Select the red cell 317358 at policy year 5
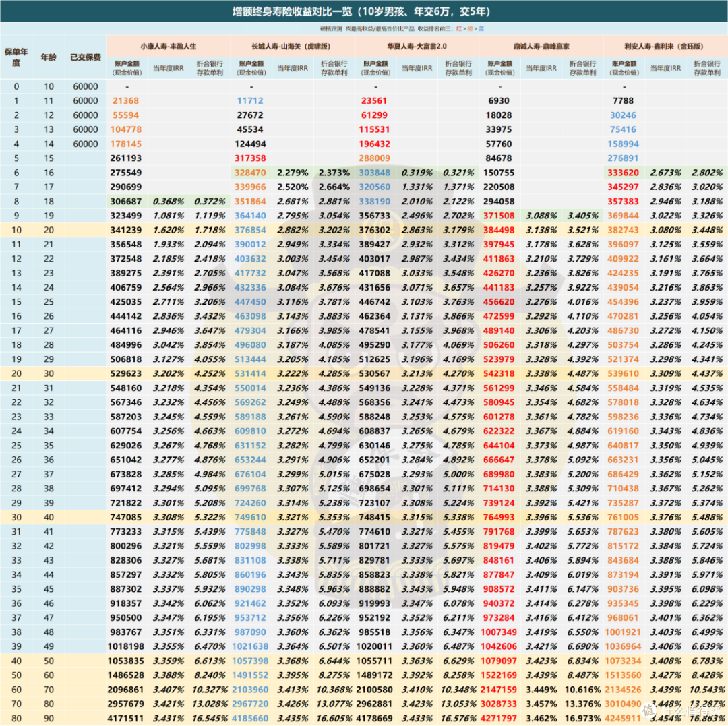The height and width of the screenshot is (726, 728). click(x=250, y=158)
